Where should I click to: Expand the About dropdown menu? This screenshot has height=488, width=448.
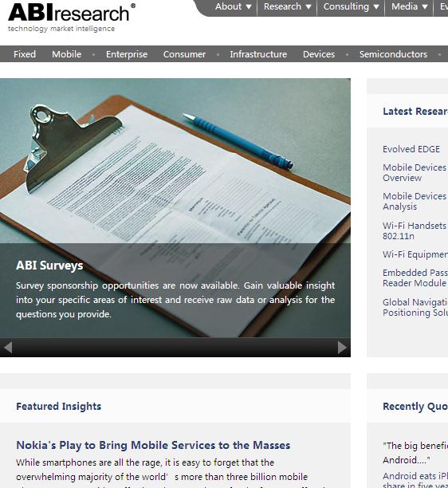[234, 6]
